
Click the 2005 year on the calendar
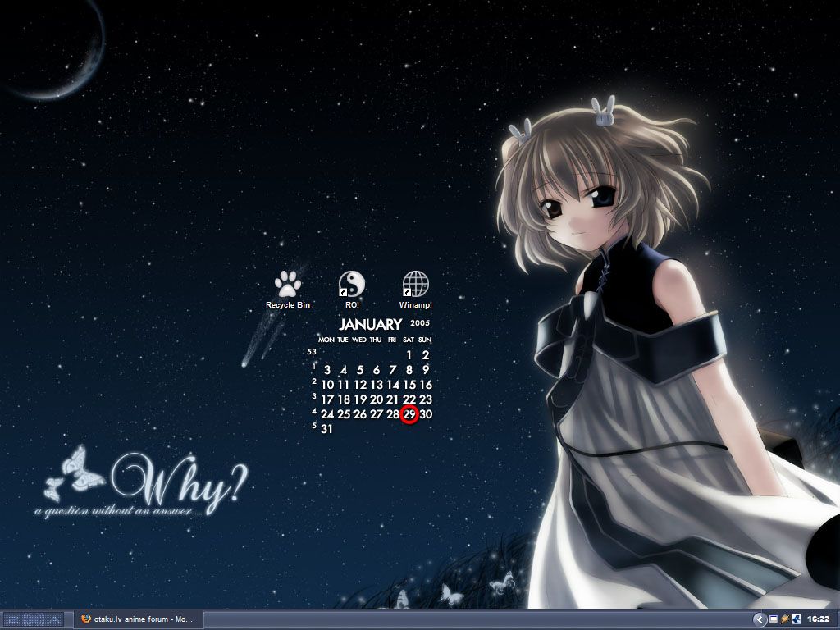click(x=420, y=323)
